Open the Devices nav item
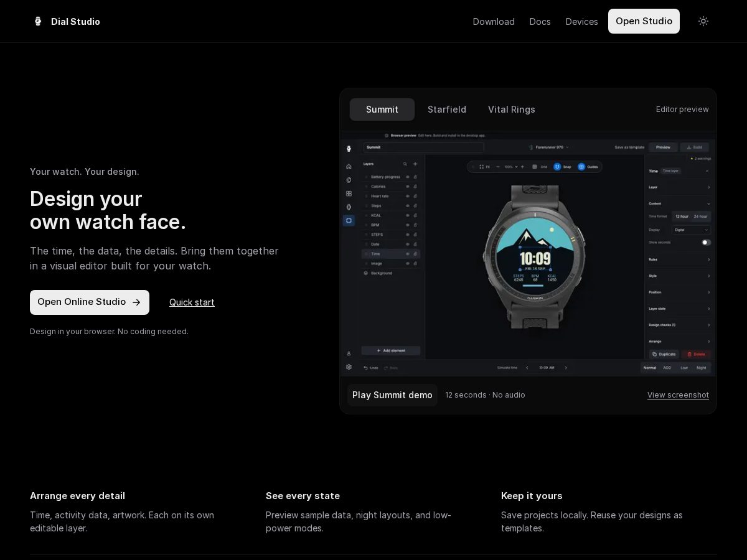The image size is (747, 560). pyautogui.click(x=582, y=22)
